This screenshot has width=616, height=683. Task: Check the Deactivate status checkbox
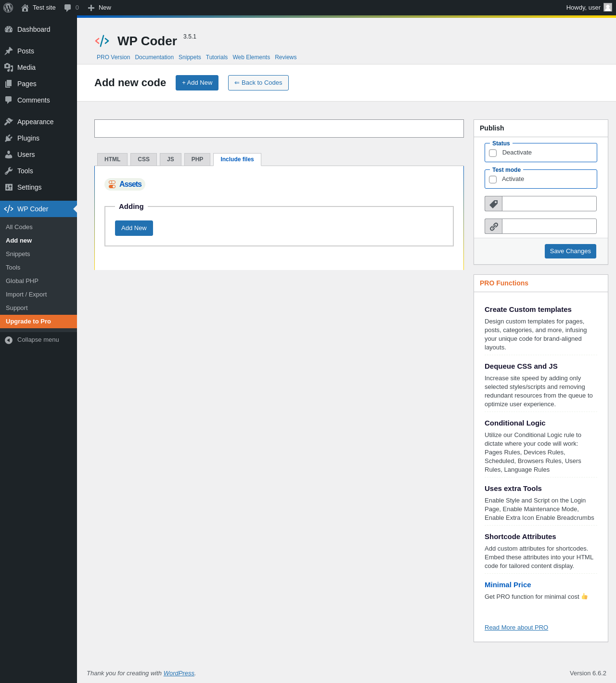493,153
